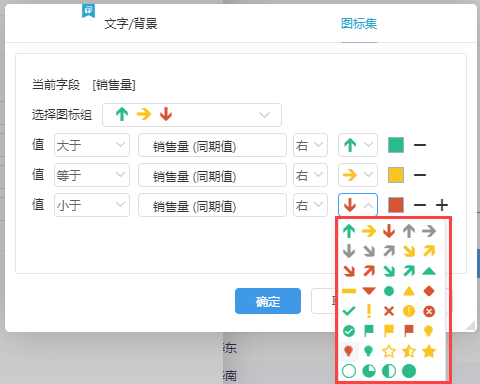Image resolution: width=480 pixels, height=384 pixels.
Task: Open the 大于 condition dropdown
Action: (x=92, y=145)
